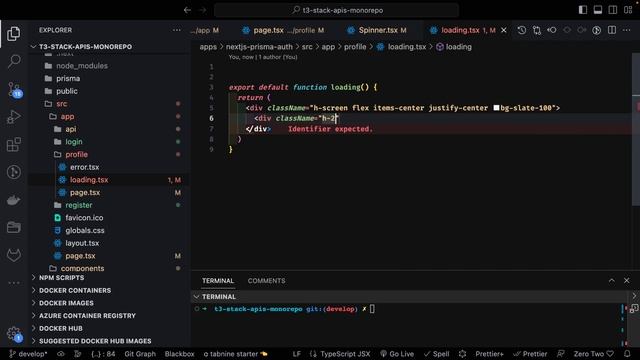The image size is (640, 360).
Task: Open the Extensions view
Action: [x=13, y=144]
